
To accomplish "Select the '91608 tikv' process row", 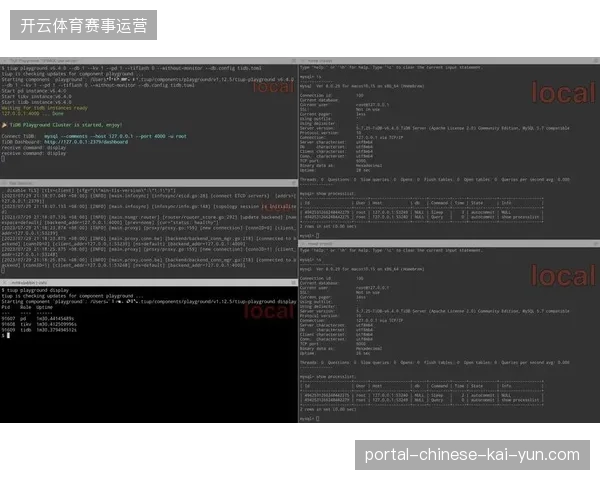I will point(39,324).
